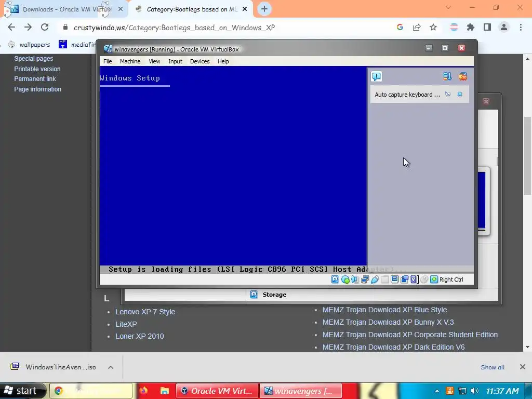Click the keyboard capture host-key arrow icon
Image resolution: width=532 pixels, height=399 pixels.
pos(434,279)
